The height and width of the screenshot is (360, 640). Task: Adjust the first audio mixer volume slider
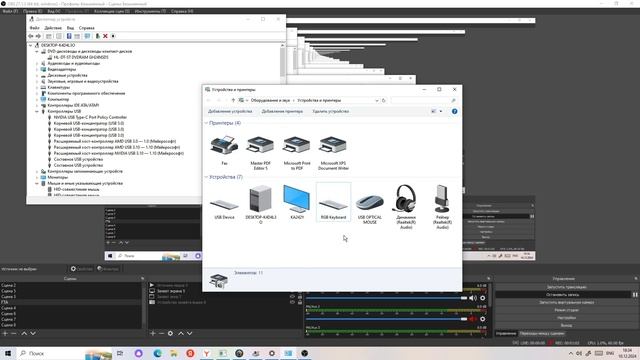tap(386, 298)
